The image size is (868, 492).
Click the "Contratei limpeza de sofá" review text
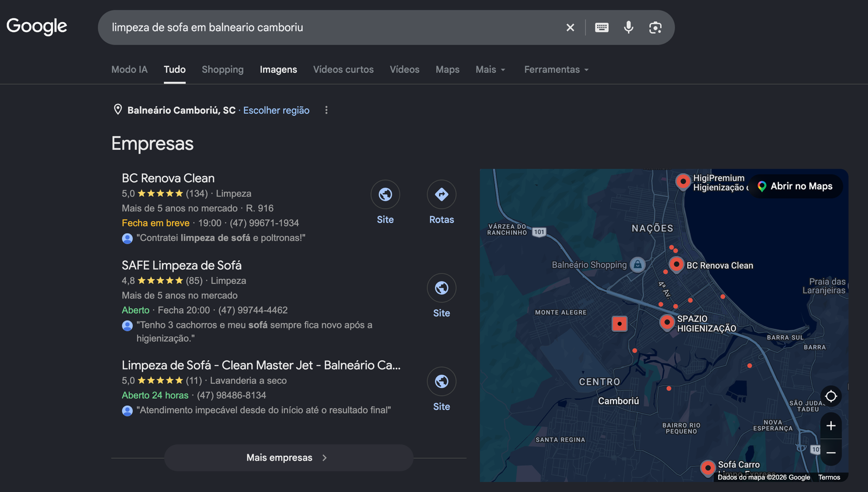coord(221,238)
